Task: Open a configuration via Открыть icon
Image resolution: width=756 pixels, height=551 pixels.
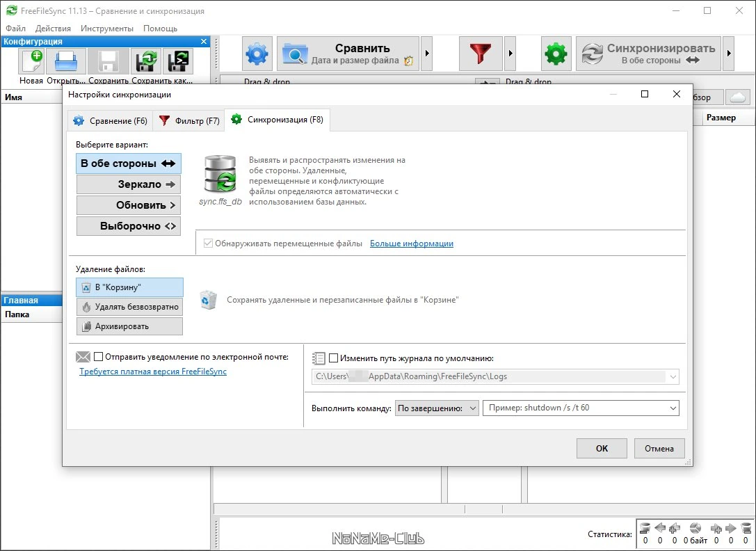Action: [66, 62]
